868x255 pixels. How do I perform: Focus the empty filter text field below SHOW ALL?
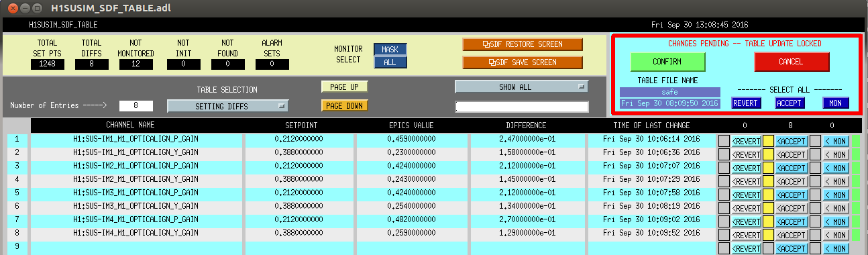(521, 106)
